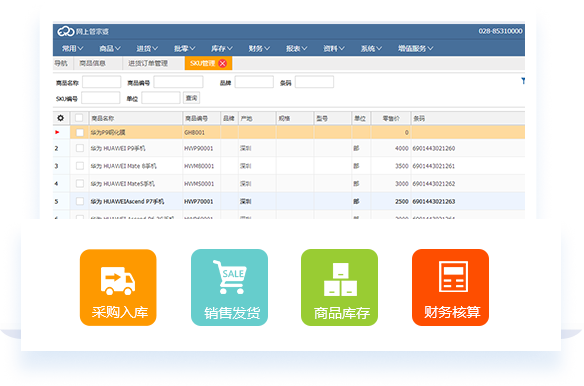Click phone number 028-85310000 in header

point(500,31)
